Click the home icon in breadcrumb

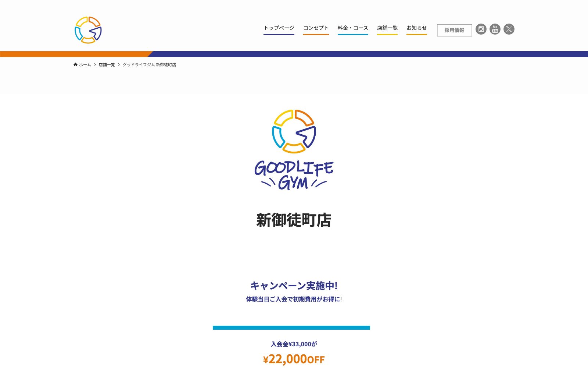coord(75,64)
